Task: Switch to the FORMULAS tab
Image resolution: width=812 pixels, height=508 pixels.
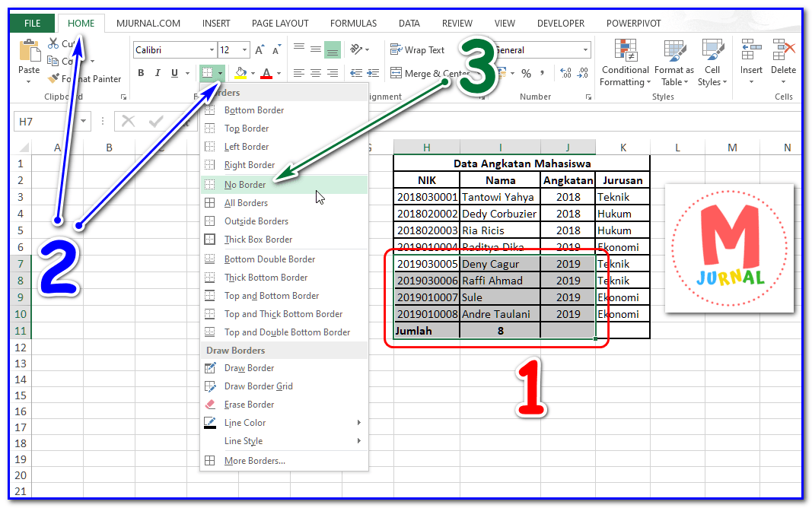Action: click(x=354, y=24)
